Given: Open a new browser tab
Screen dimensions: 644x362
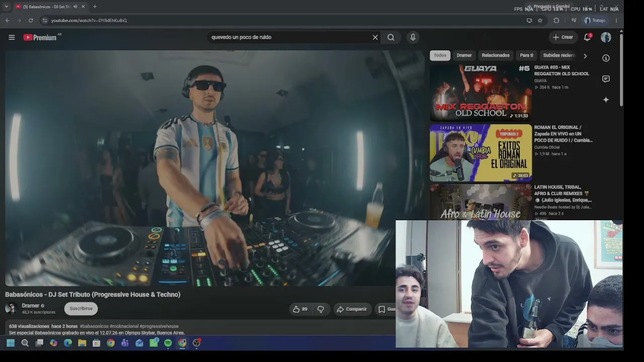Looking at the screenshot, I should click(95, 7).
